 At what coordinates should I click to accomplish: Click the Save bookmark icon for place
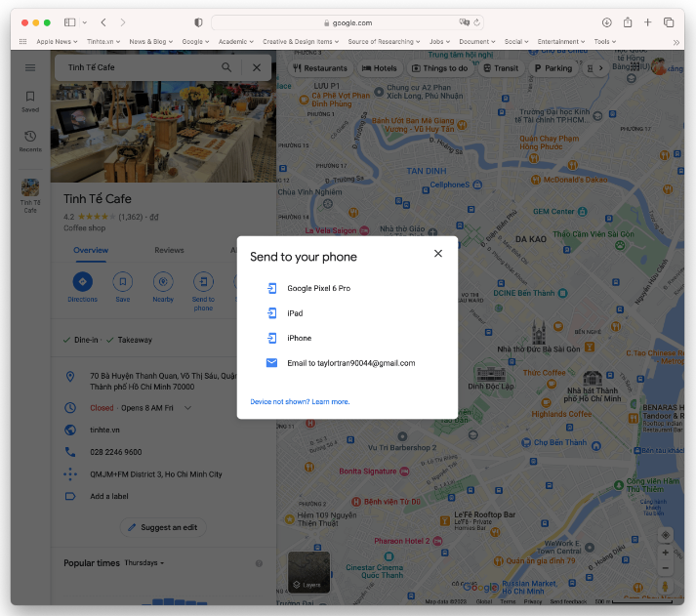[x=122, y=282]
